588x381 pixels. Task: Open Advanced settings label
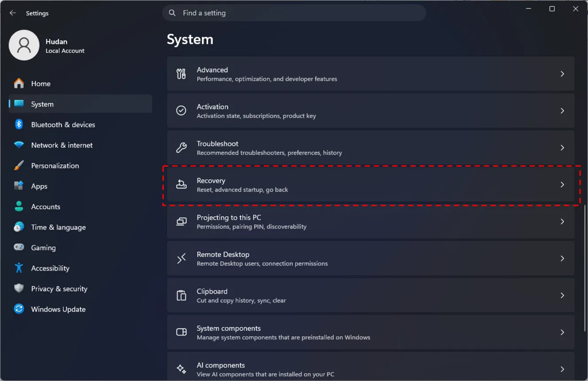pos(212,70)
